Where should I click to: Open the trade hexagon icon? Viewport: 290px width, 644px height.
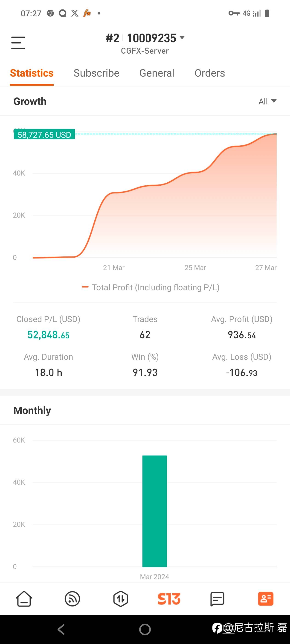[121, 599]
